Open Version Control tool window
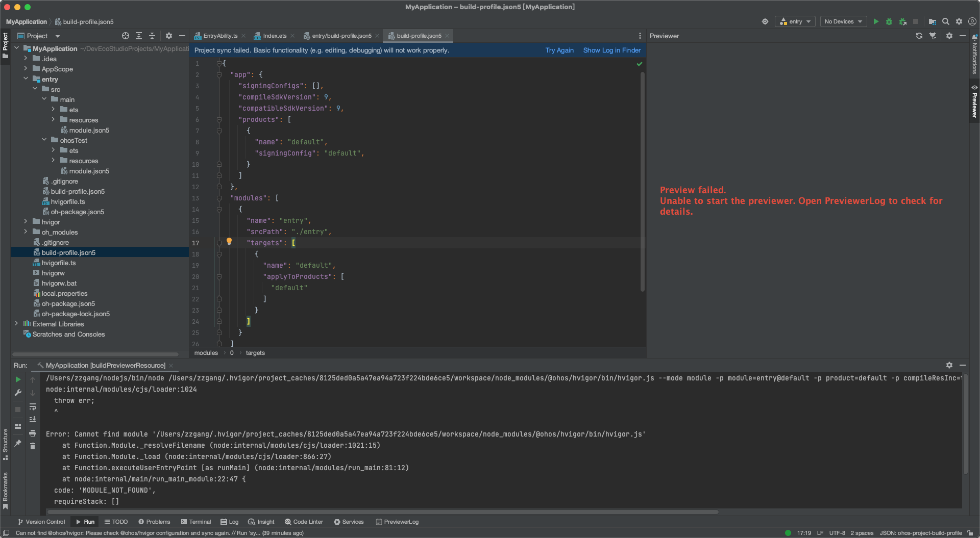The height and width of the screenshot is (538, 980). click(41, 522)
